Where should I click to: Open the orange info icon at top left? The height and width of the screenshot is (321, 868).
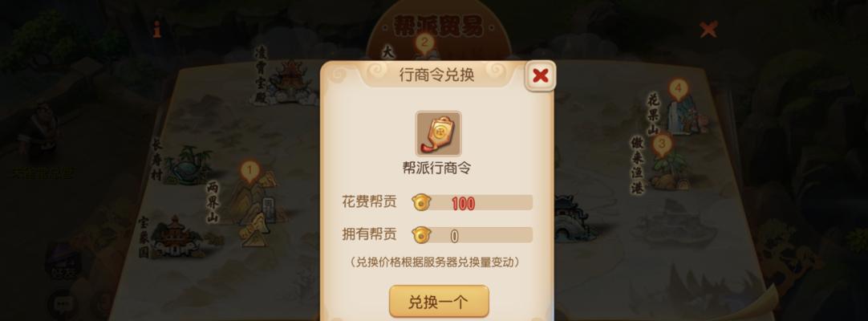tap(157, 30)
